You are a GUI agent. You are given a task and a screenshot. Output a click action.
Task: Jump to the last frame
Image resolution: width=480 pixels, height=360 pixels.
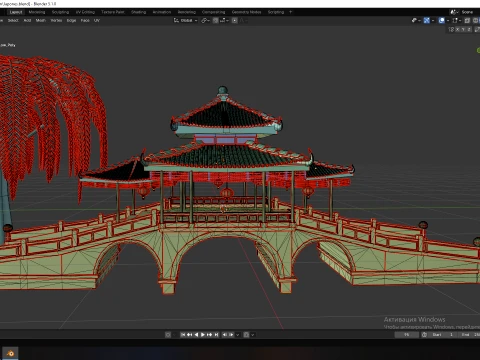click(216, 335)
